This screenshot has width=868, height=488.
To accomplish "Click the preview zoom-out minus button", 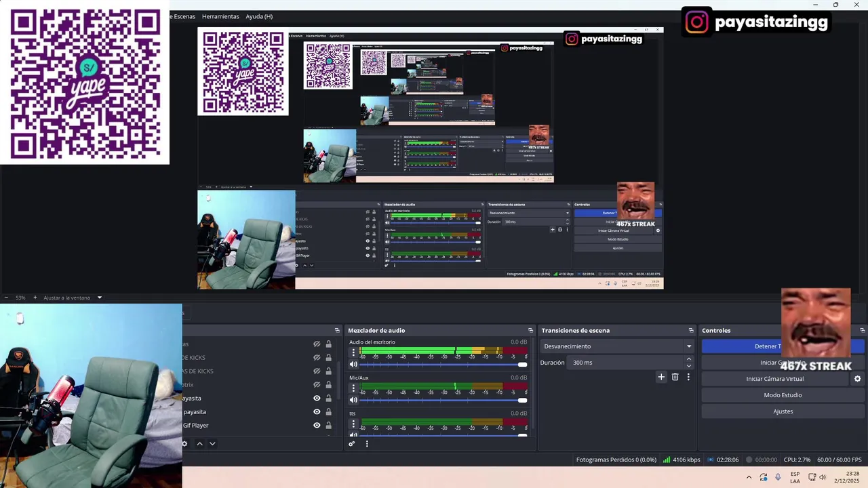I will pyautogui.click(x=7, y=298).
